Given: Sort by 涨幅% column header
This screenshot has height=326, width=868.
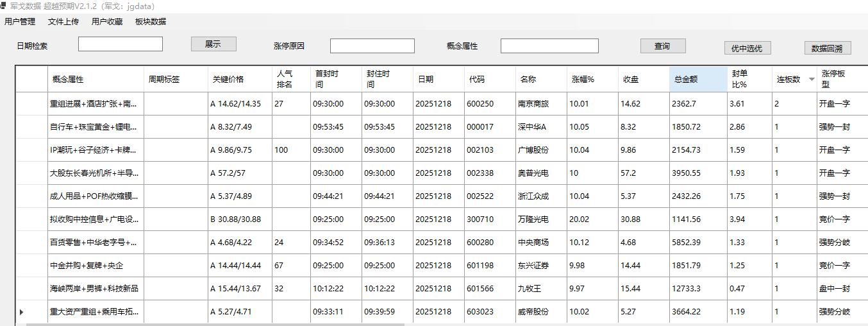Looking at the screenshot, I should point(592,80).
